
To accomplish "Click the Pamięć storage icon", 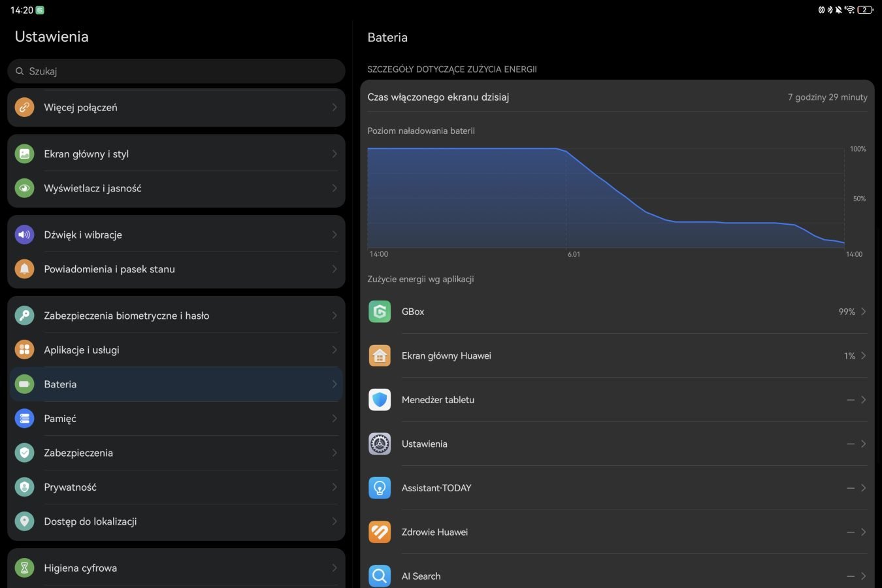I will pos(24,418).
